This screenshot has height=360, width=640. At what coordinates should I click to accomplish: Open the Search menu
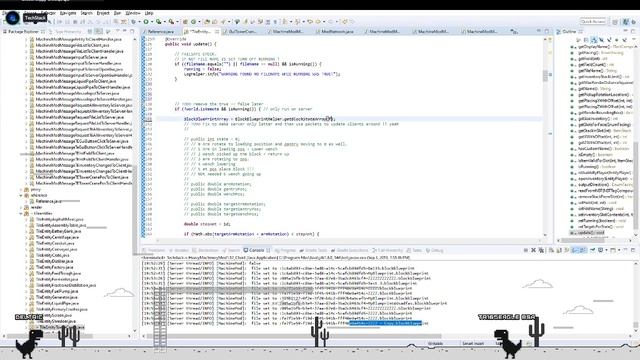click(87, 13)
